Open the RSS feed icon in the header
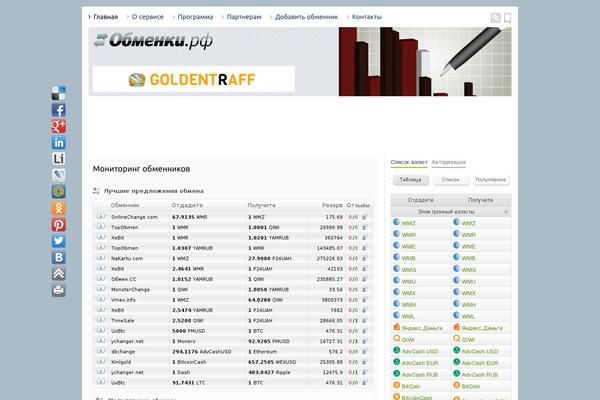This screenshot has height=400, width=600. [496, 18]
